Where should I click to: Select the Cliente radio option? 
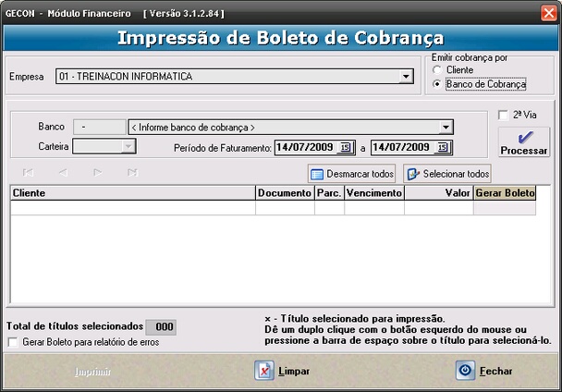click(437, 70)
